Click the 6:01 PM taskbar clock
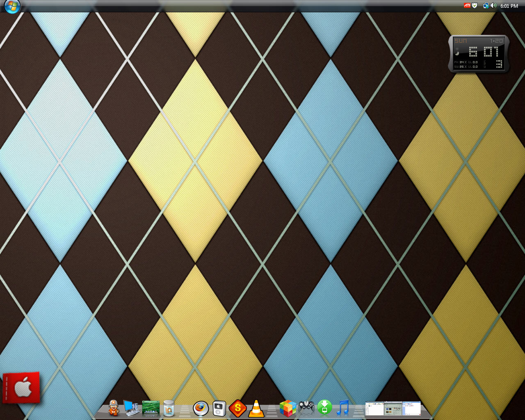This screenshot has width=525, height=420. click(509, 6)
